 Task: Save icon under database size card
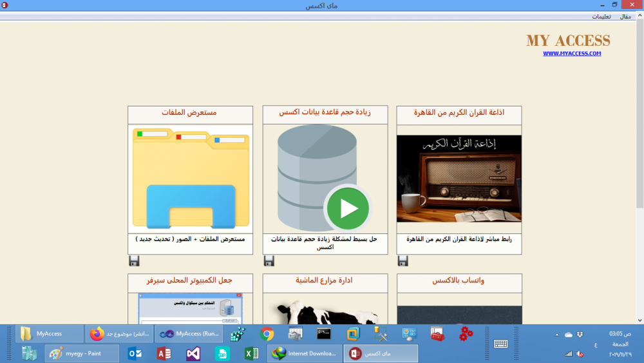269,260
